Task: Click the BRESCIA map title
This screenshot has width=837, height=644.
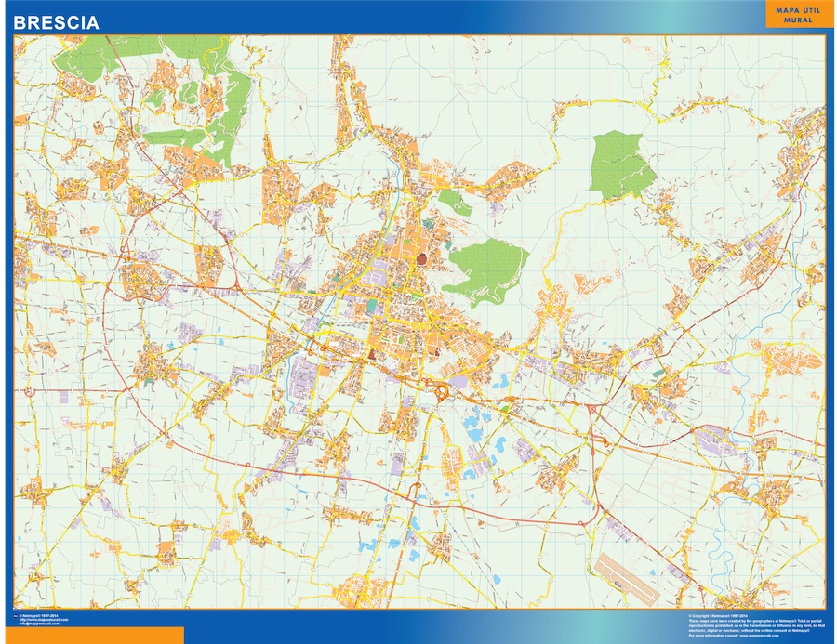Action: tap(56, 22)
